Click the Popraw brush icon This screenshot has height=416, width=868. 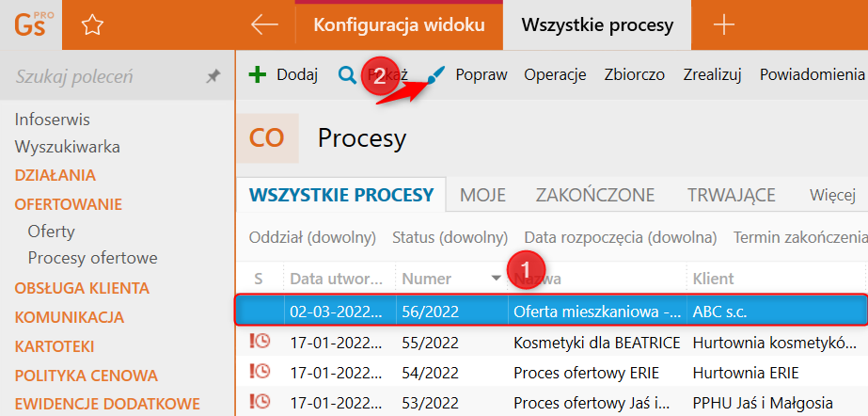(435, 75)
